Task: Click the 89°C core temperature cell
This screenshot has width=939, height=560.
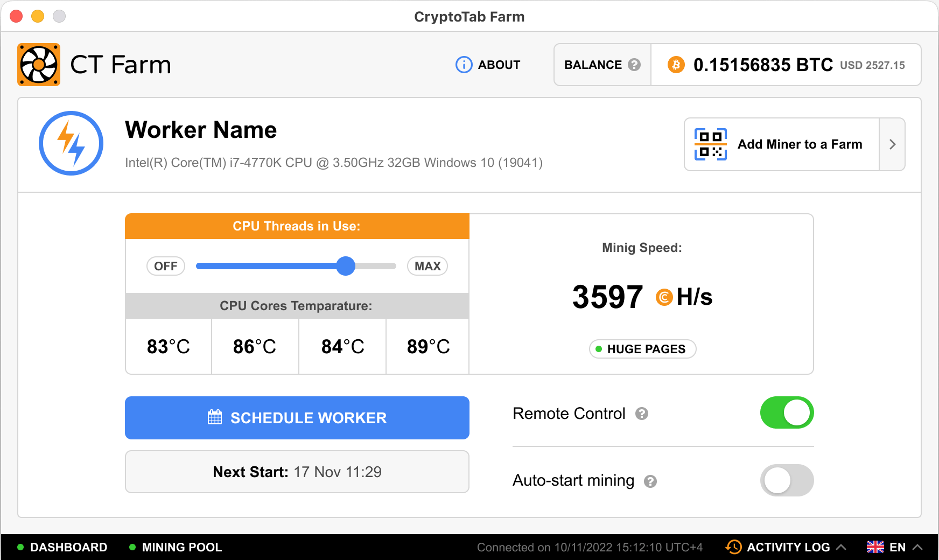Action: (x=428, y=346)
